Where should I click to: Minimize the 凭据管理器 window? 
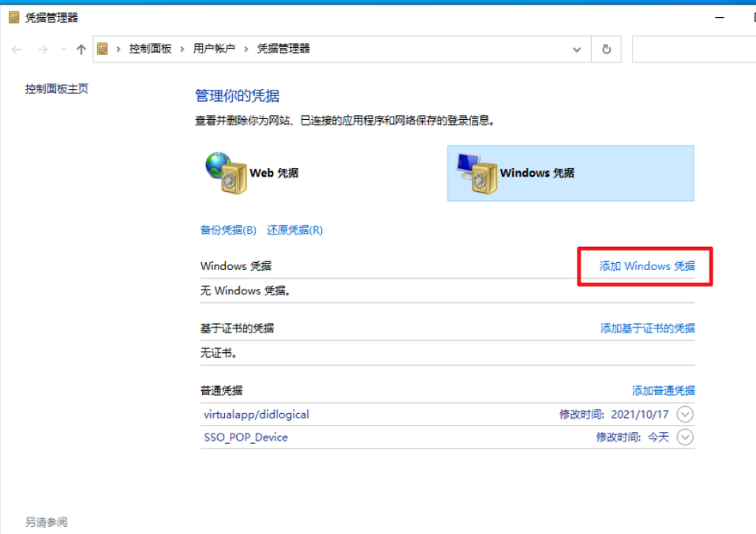pyautogui.click(x=719, y=17)
